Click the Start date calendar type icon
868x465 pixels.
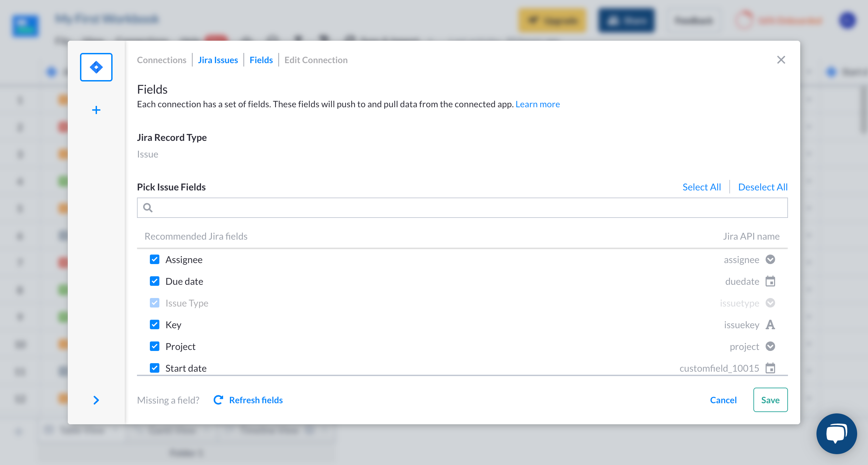coord(770,368)
